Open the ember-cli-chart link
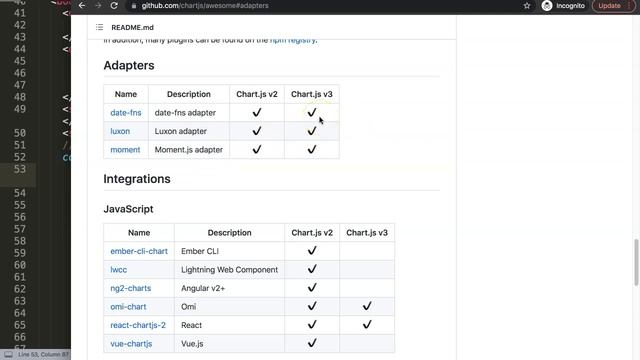Screen dimensions: 640x360 [x=139, y=251]
